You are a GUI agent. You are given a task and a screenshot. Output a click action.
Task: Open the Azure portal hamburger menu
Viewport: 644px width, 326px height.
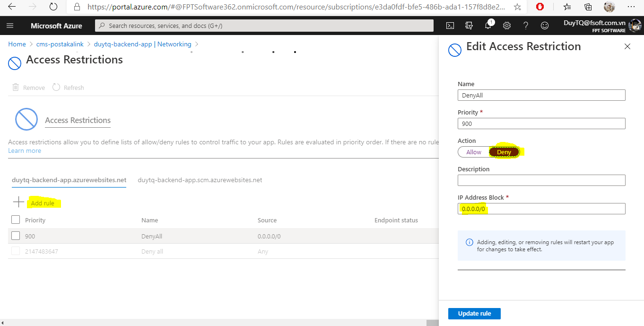(x=10, y=26)
